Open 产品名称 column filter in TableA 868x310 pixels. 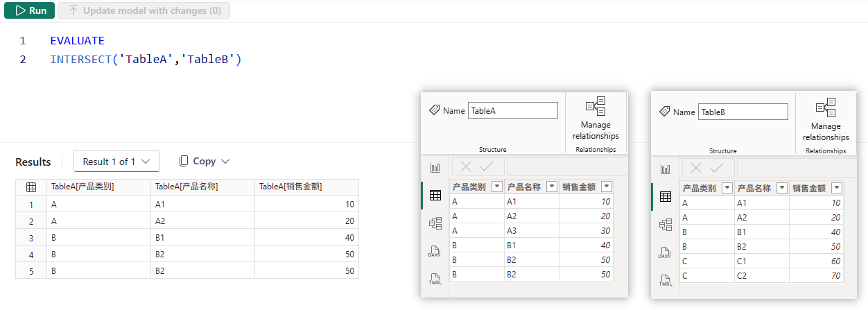click(x=552, y=186)
